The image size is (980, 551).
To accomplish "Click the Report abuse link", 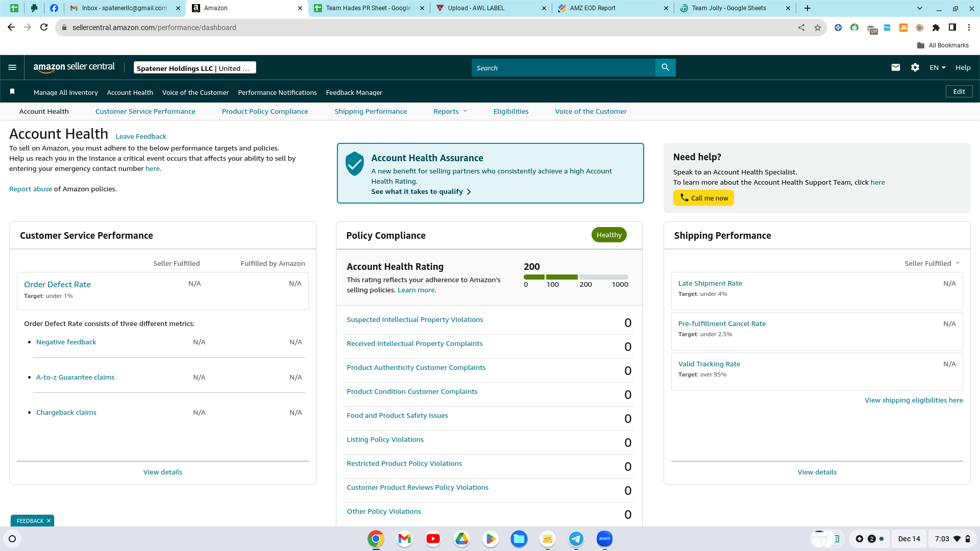I will [x=31, y=189].
